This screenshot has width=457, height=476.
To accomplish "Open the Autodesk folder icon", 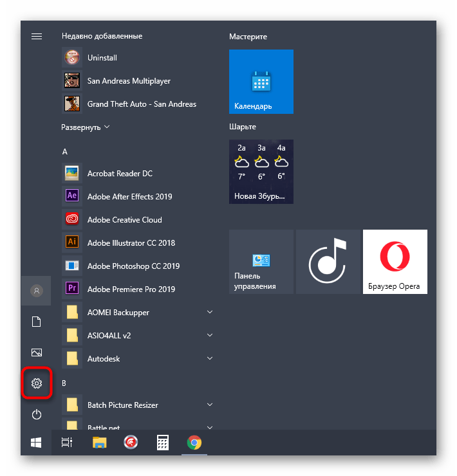I will [x=72, y=358].
